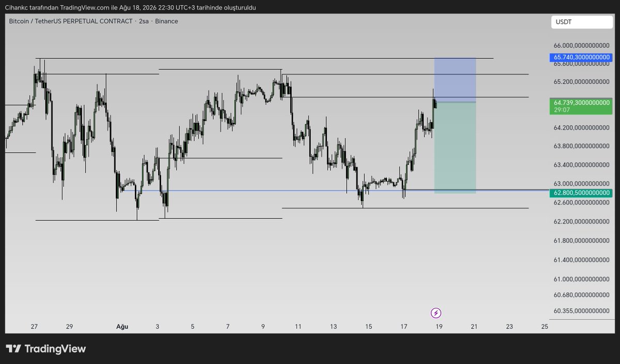Select the blue stop-loss zone of the position
Image resolution: width=620 pixels, height=364 pixels.
455,80
